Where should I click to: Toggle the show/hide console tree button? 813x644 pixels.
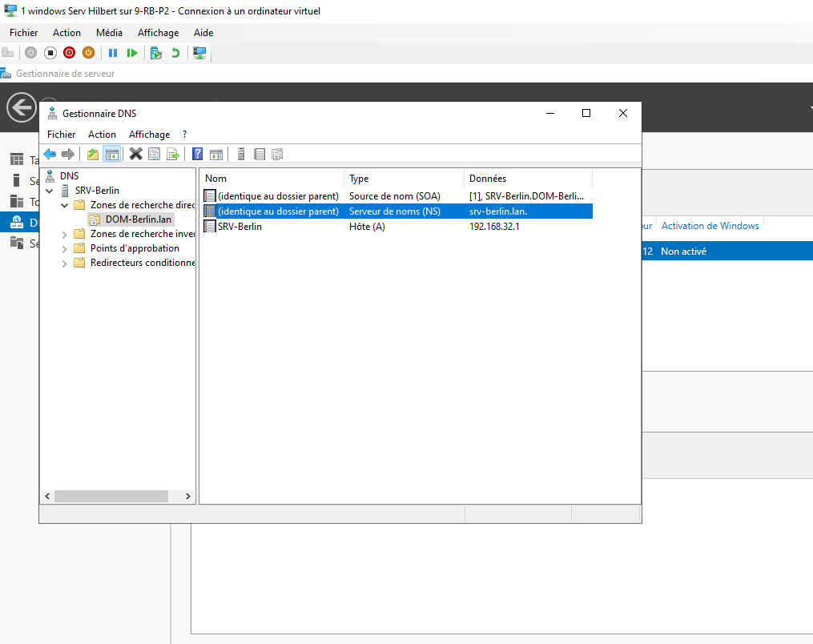[x=112, y=154]
